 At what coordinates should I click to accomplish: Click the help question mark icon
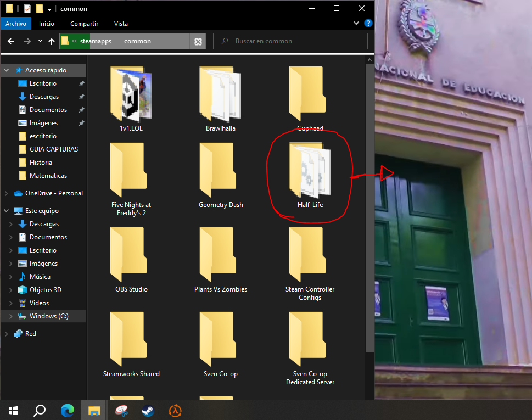[368, 23]
